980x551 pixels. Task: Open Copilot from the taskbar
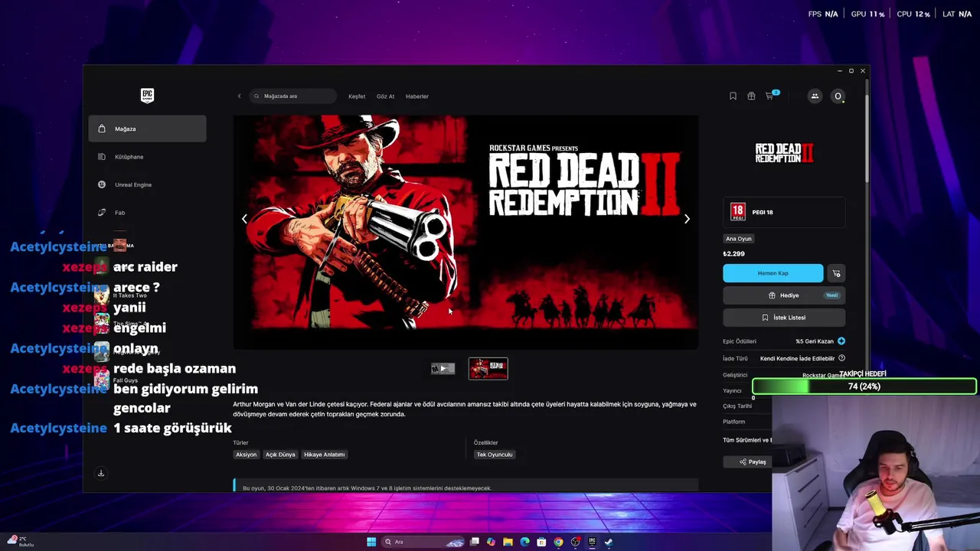pos(491,542)
